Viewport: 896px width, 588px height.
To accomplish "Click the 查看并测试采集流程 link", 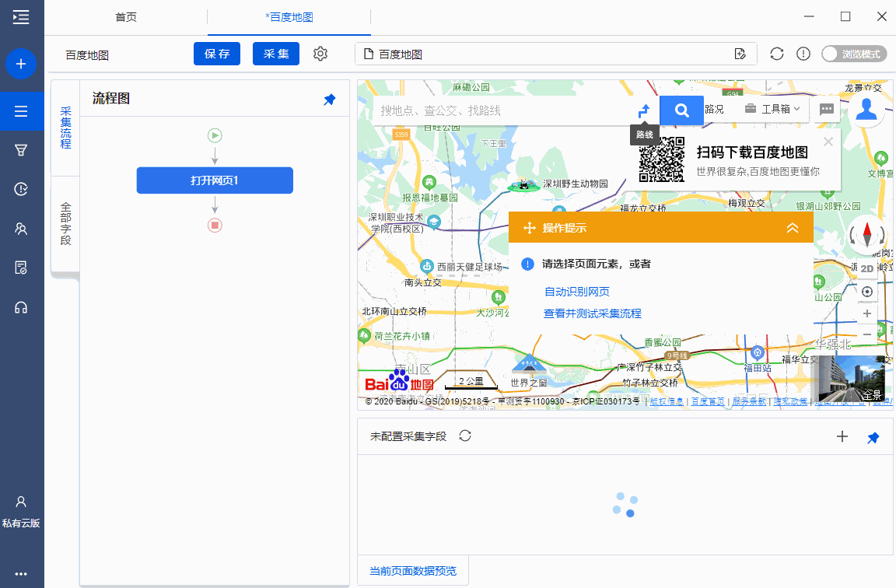I will pos(593,313).
